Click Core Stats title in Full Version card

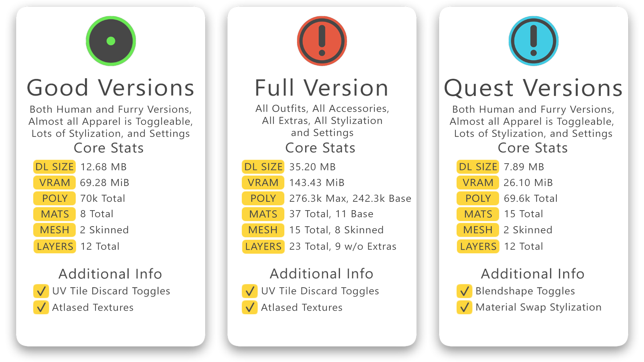(320, 148)
